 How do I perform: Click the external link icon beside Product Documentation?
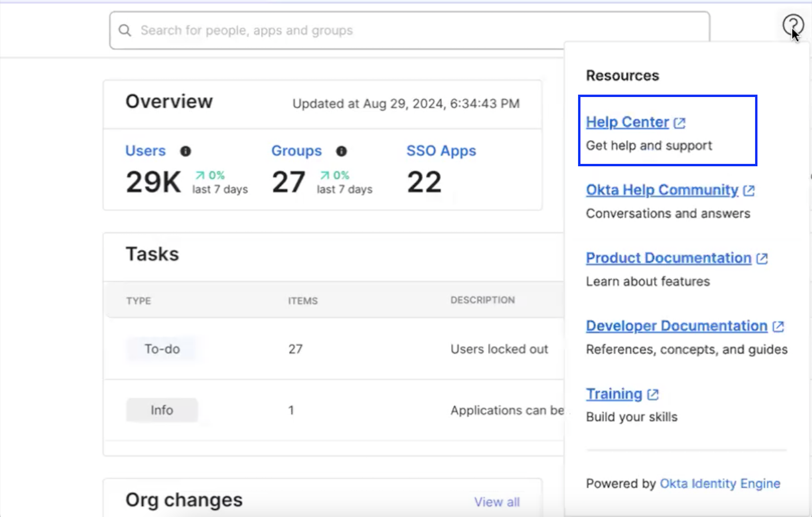click(762, 258)
